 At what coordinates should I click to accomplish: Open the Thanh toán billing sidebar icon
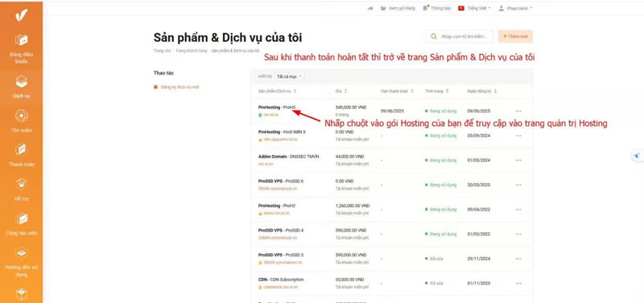click(x=22, y=149)
